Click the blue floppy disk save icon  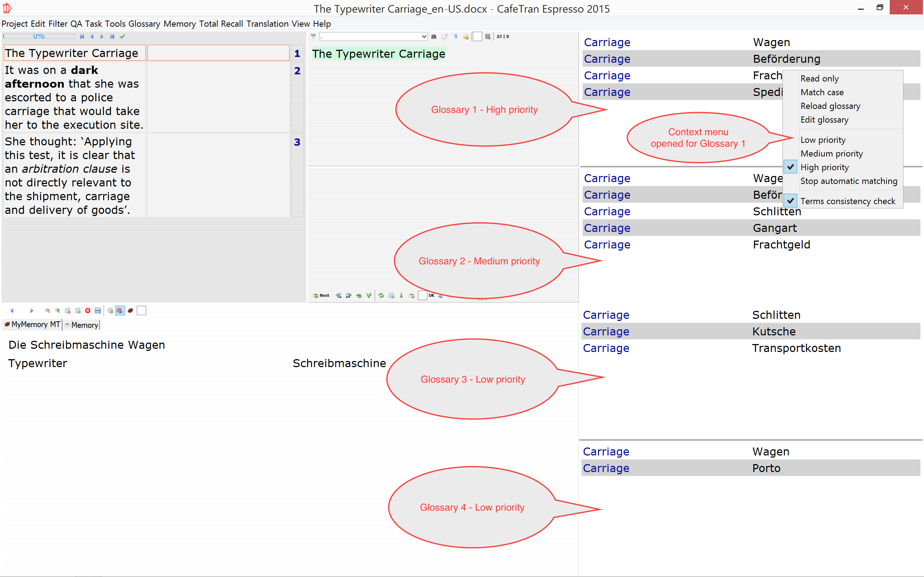tap(98, 310)
